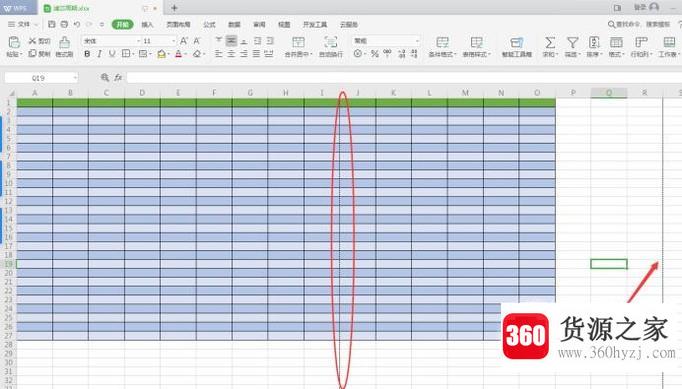Open the Filter funnel tool
Image resolution: width=682 pixels, height=389 pixels.
(572, 43)
